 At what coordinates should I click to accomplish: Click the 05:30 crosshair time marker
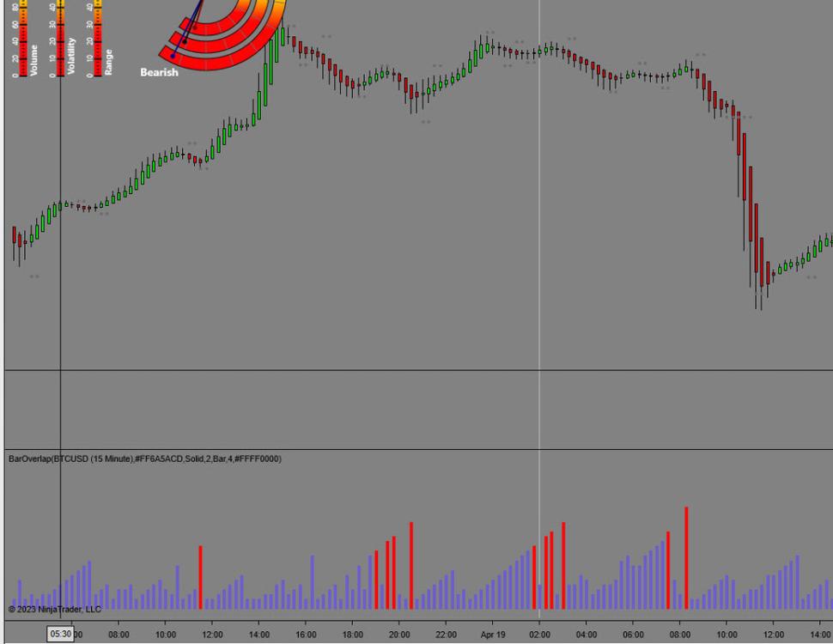point(61,635)
